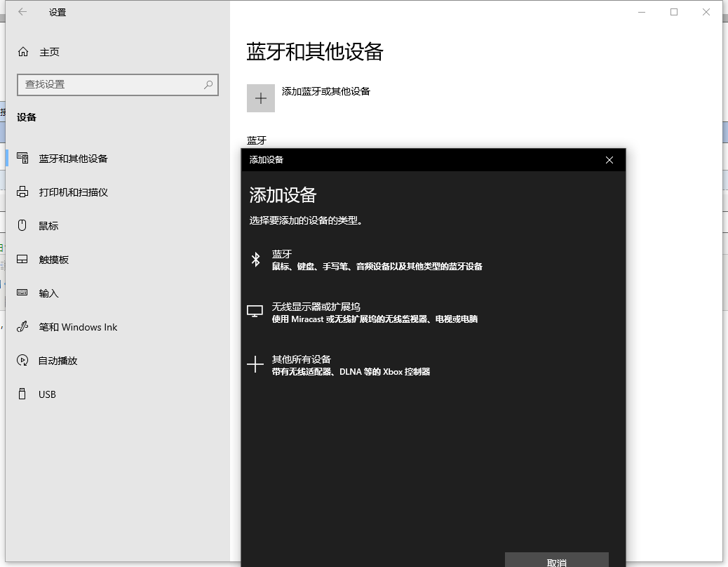Click the 取消 button
This screenshot has width=728, height=567.
pyautogui.click(x=557, y=561)
